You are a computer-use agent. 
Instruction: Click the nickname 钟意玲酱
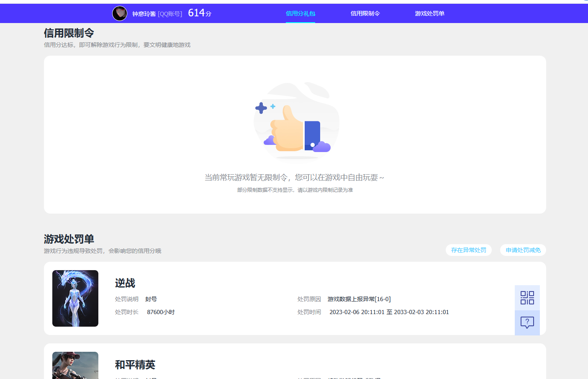tap(142, 13)
